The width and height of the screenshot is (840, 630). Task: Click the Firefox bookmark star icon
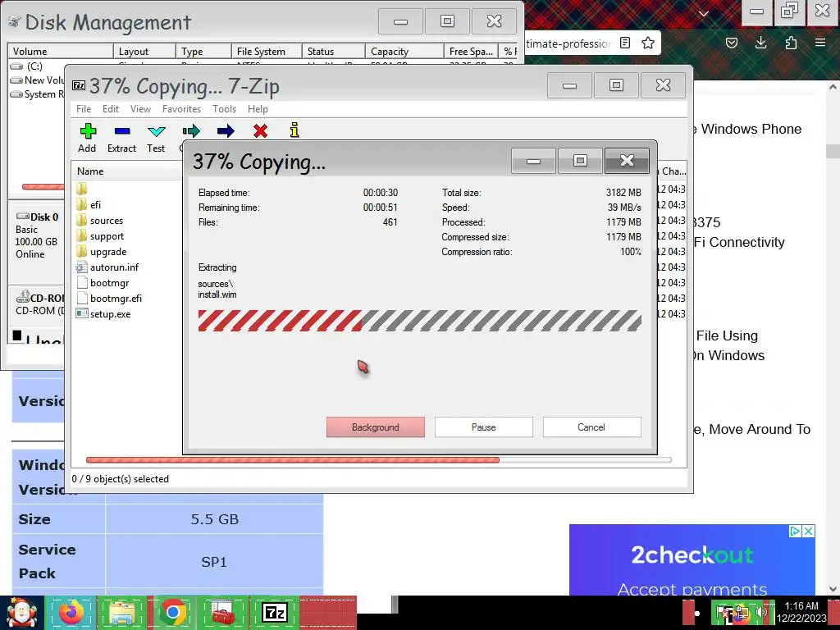click(648, 43)
